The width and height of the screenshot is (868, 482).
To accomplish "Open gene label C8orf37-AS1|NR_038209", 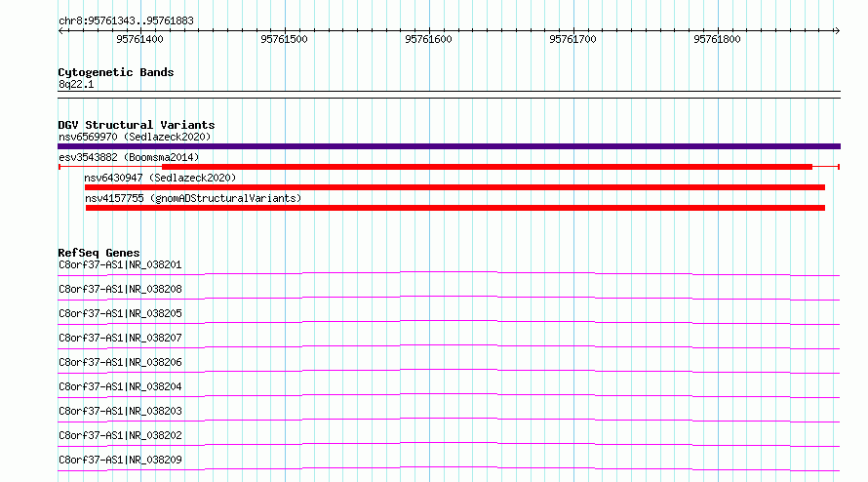I will click(120, 460).
